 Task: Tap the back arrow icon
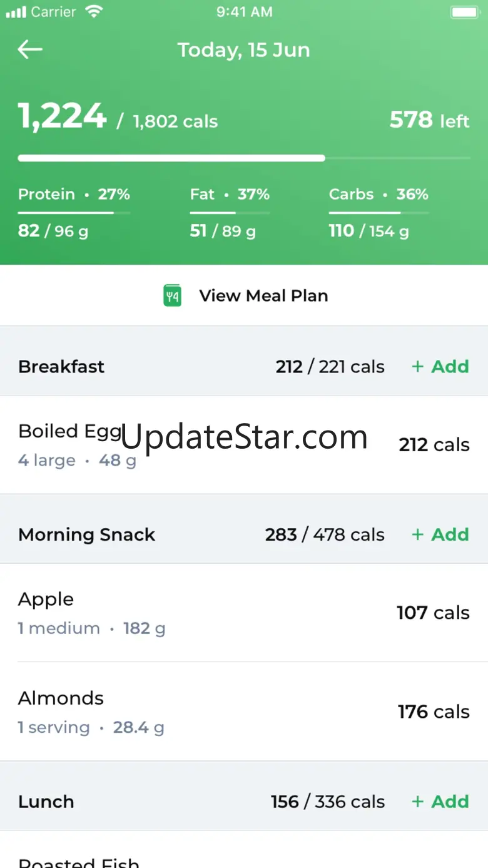click(x=30, y=49)
